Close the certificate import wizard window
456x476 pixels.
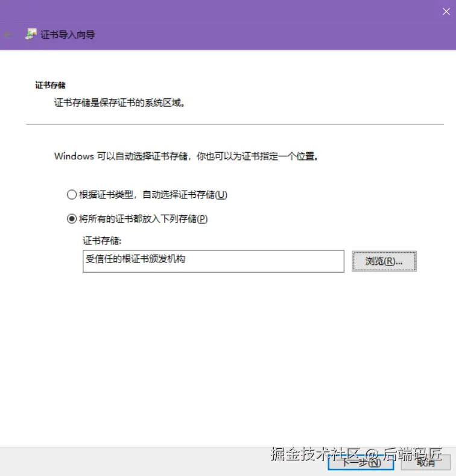[446, 11]
